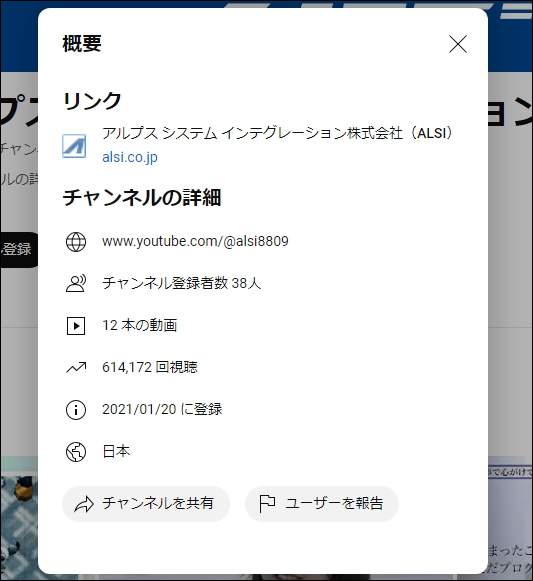This screenshot has width=533, height=581.
Task: Click the 概要 dialog title
Action: pos(82,44)
